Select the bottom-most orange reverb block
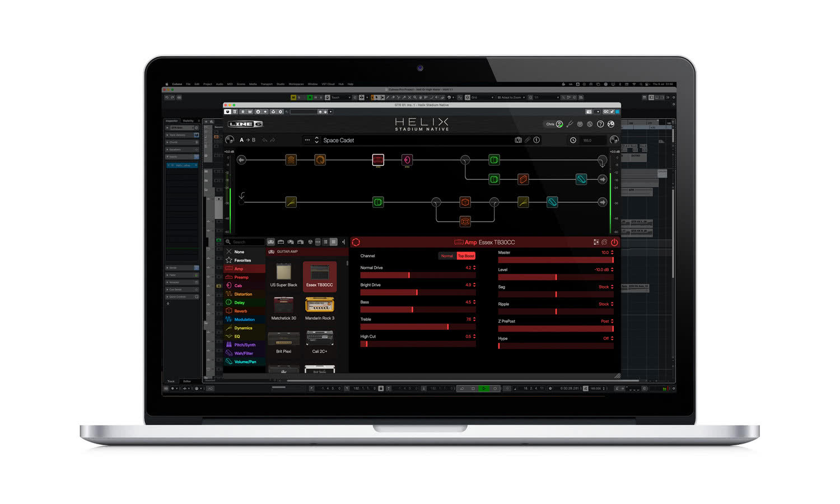 [x=465, y=222]
